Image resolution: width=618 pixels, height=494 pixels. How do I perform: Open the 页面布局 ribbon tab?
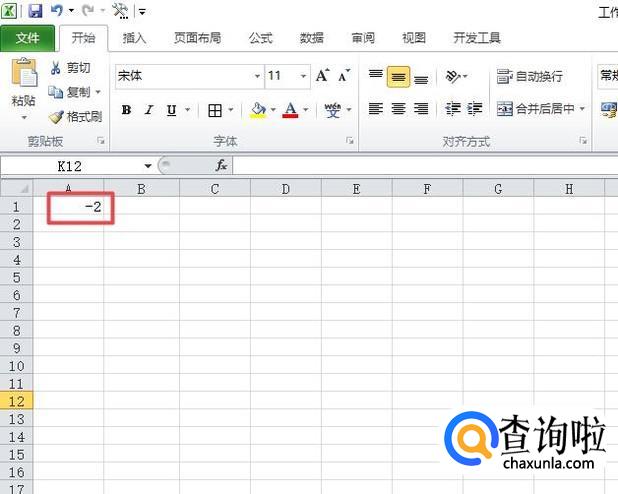(x=197, y=38)
